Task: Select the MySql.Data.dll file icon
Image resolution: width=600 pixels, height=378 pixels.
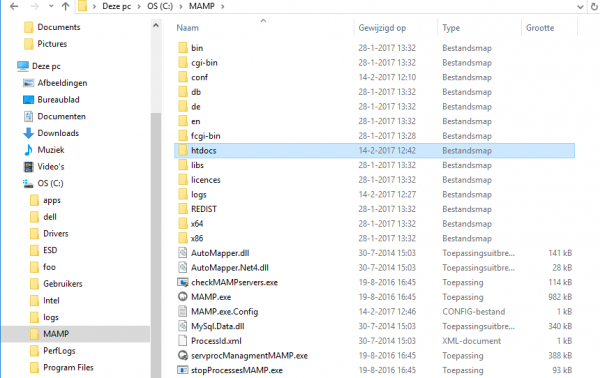Action: tap(183, 326)
